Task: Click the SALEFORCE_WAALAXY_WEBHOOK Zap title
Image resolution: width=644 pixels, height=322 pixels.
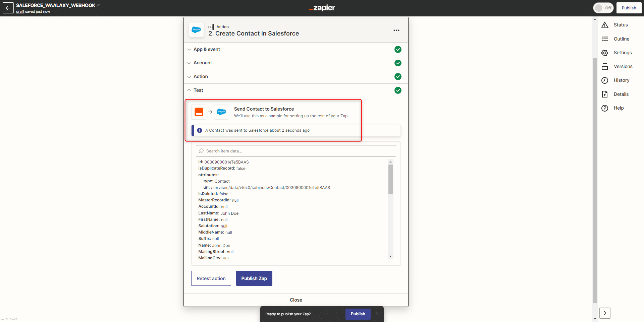Action: [56, 5]
